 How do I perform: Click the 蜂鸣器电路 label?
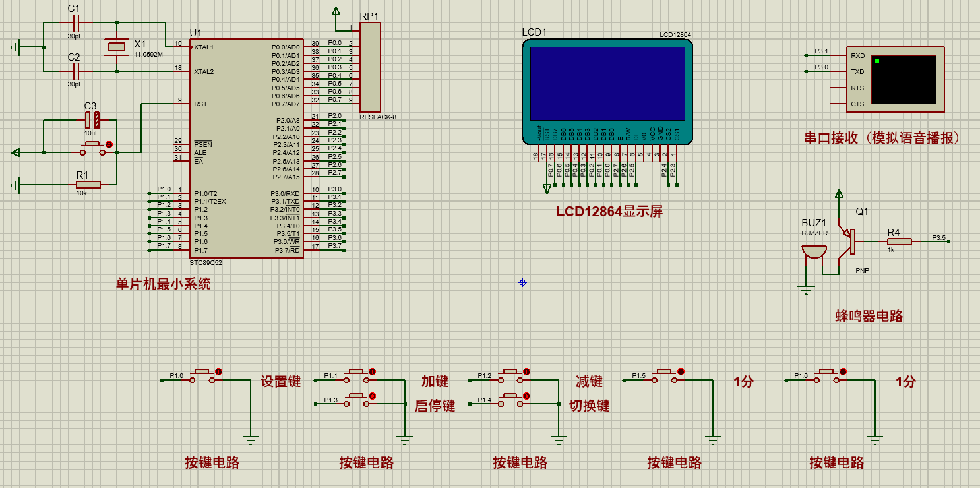[869, 317]
